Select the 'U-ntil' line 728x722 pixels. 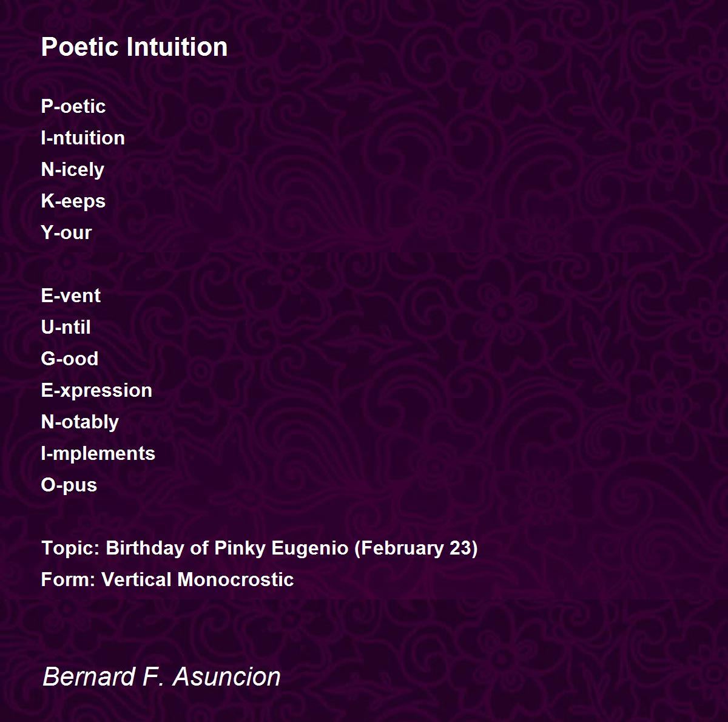66,327
